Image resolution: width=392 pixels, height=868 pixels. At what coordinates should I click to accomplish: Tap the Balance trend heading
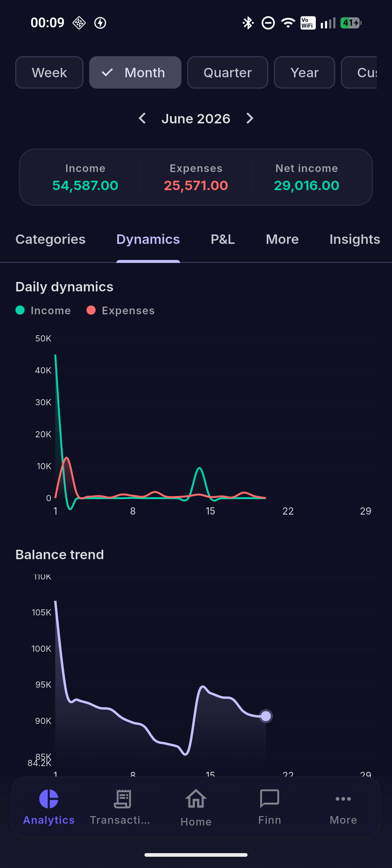point(60,555)
